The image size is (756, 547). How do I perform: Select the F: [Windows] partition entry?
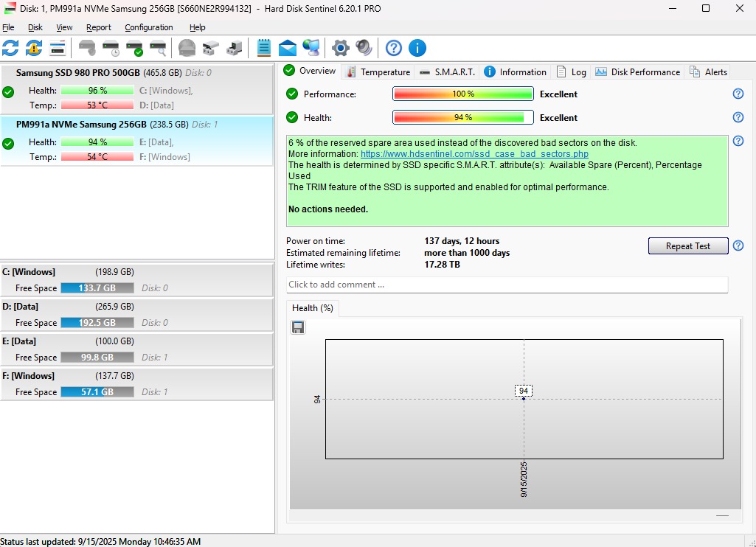click(x=137, y=383)
